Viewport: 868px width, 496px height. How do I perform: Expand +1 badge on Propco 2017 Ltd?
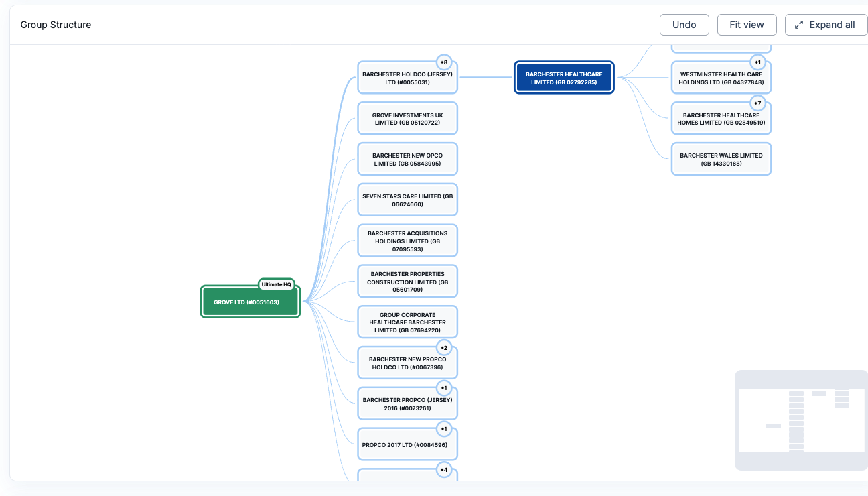pos(443,429)
